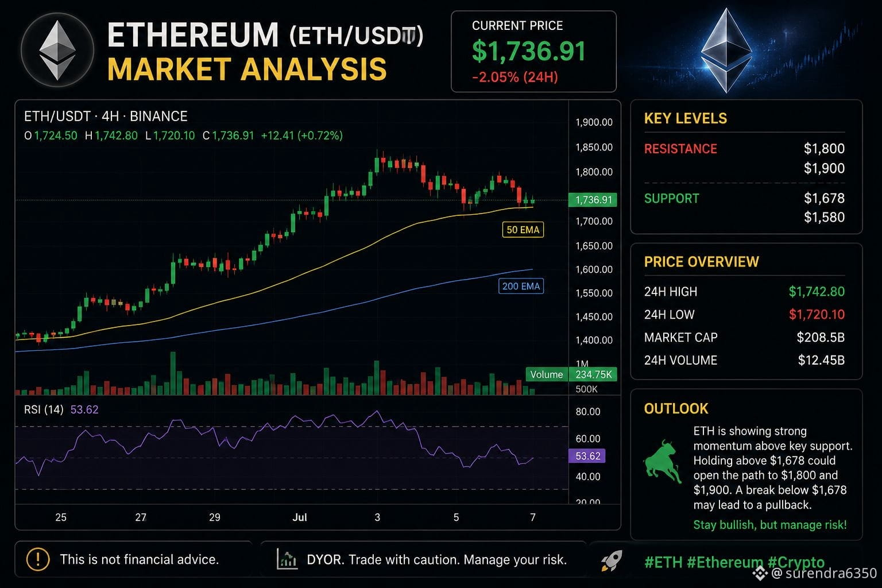882x588 pixels.
Task: Click the OUTLOOK heading
Action: [676, 409]
